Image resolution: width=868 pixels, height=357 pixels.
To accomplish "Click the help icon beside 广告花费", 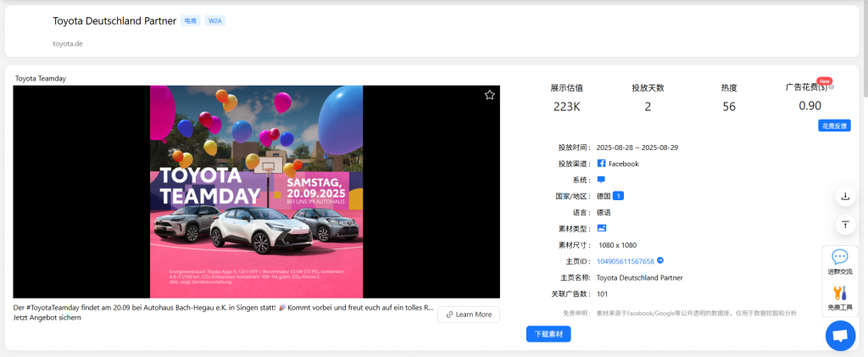I will click(831, 86).
